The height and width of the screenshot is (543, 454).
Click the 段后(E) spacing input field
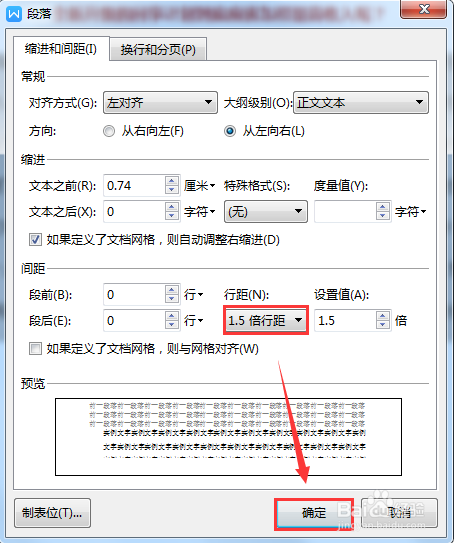(134, 321)
